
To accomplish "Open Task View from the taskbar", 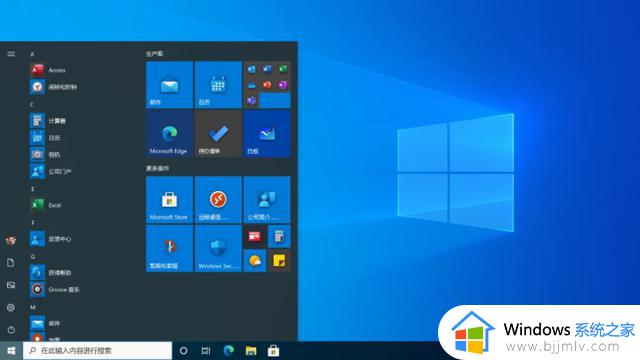I will [206, 351].
